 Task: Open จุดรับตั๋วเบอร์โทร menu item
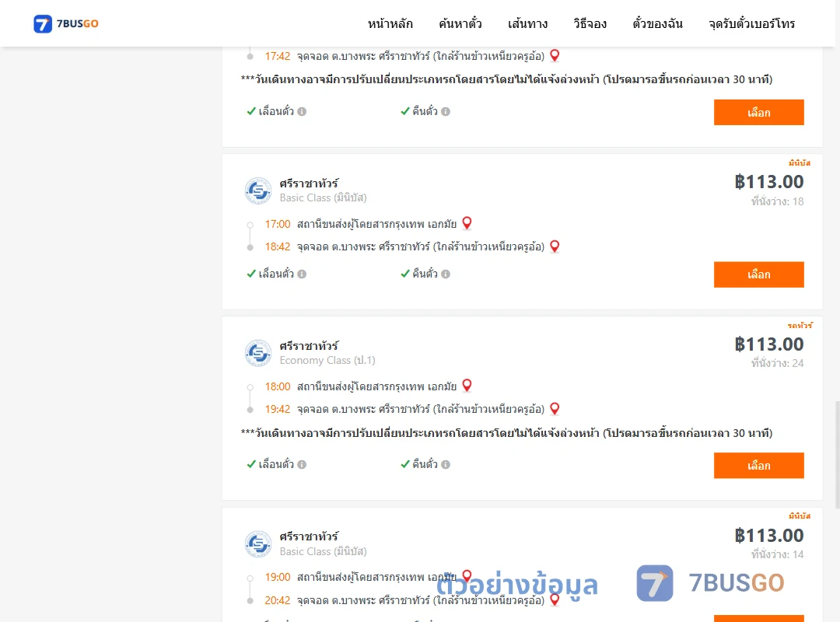click(751, 23)
